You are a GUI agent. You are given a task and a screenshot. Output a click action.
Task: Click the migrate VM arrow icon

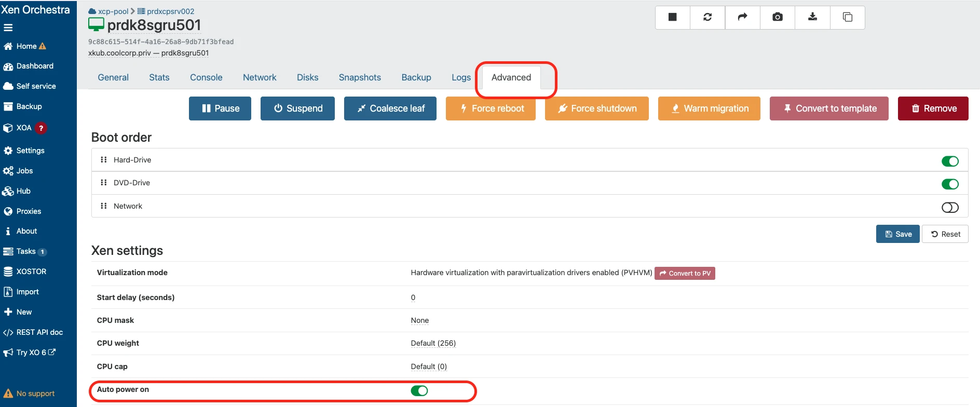click(x=743, y=17)
